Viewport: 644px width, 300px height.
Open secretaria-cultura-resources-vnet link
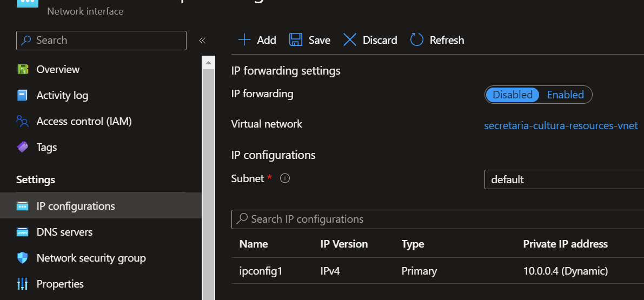[561, 125]
